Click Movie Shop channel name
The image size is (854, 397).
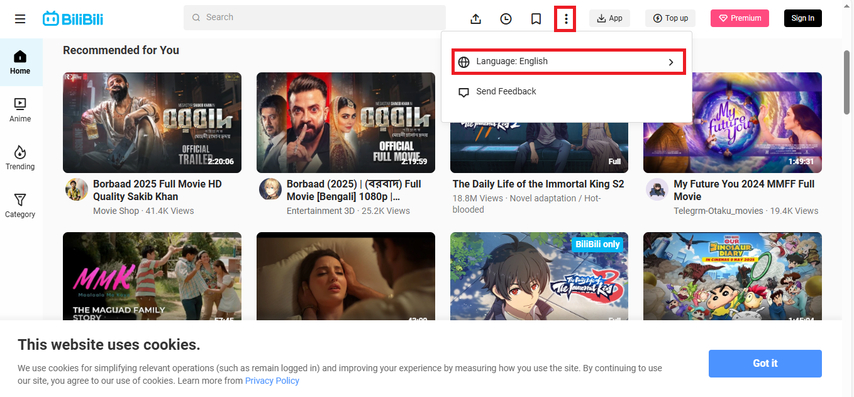(116, 211)
